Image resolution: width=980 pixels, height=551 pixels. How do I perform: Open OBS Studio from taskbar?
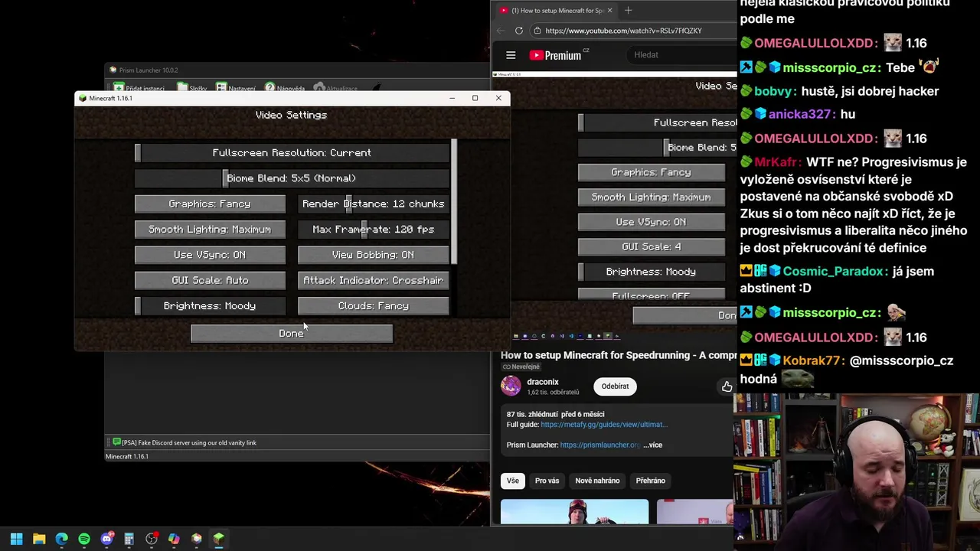tap(152, 539)
